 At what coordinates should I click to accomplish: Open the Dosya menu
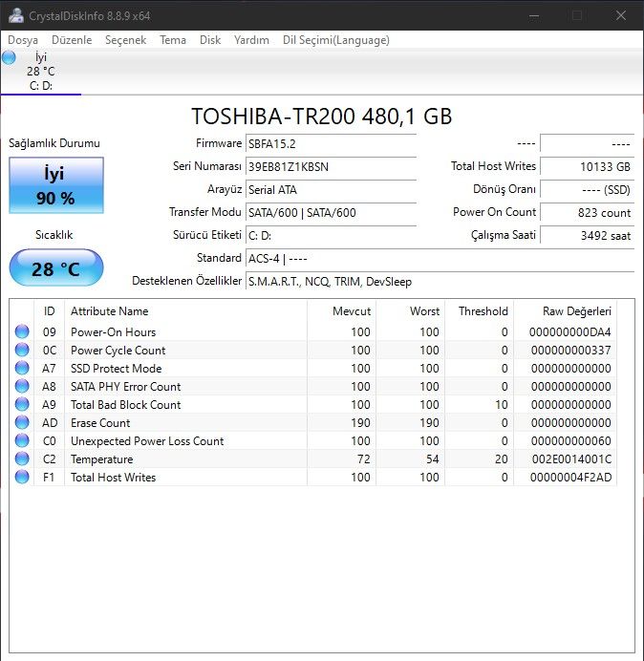(x=23, y=40)
